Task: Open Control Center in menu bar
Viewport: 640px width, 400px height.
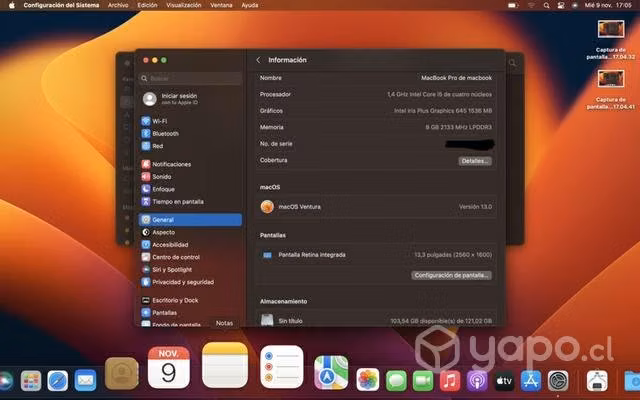Action: pos(561,5)
